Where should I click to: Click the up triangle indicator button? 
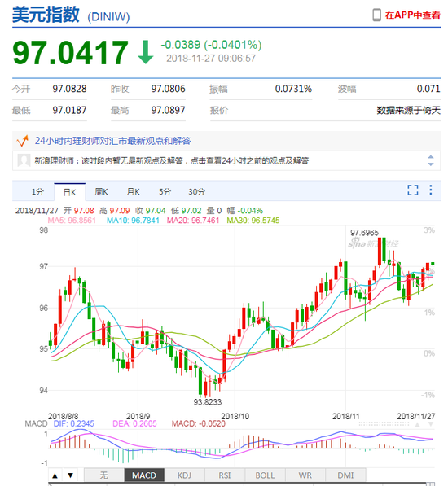55,475
